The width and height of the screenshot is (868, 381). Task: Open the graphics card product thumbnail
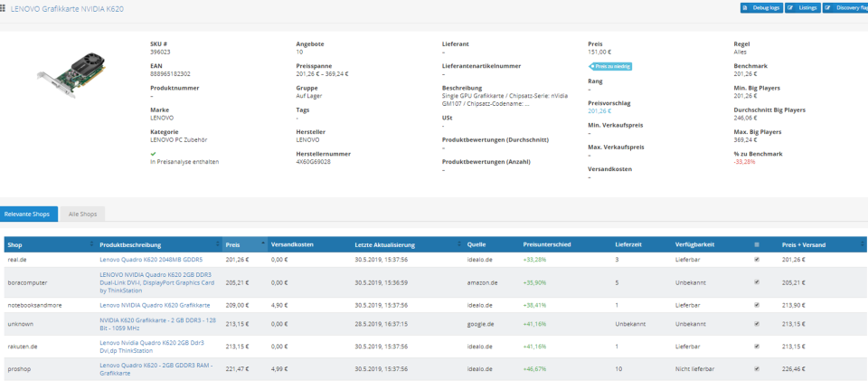(x=72, y=75)
